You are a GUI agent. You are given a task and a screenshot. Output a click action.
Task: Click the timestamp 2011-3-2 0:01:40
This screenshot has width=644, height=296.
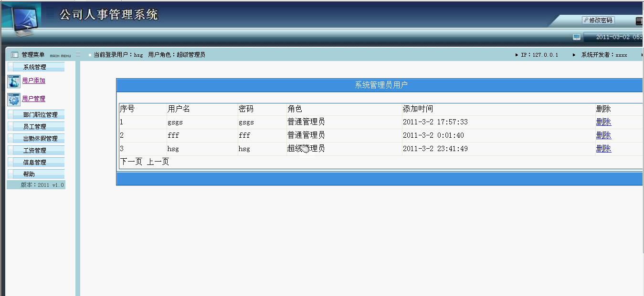pos(433,135)
